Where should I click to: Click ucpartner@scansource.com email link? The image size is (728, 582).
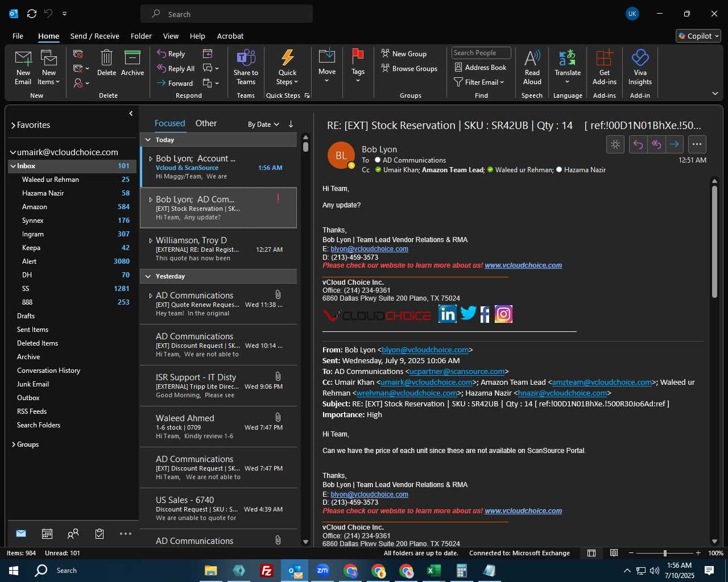(x=457, y=372)
